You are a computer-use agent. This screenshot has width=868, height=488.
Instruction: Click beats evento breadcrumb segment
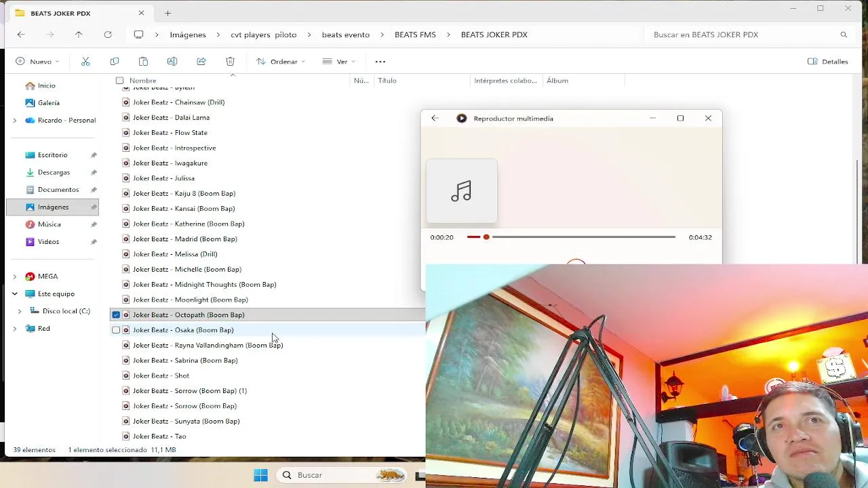tap(346, 35)
